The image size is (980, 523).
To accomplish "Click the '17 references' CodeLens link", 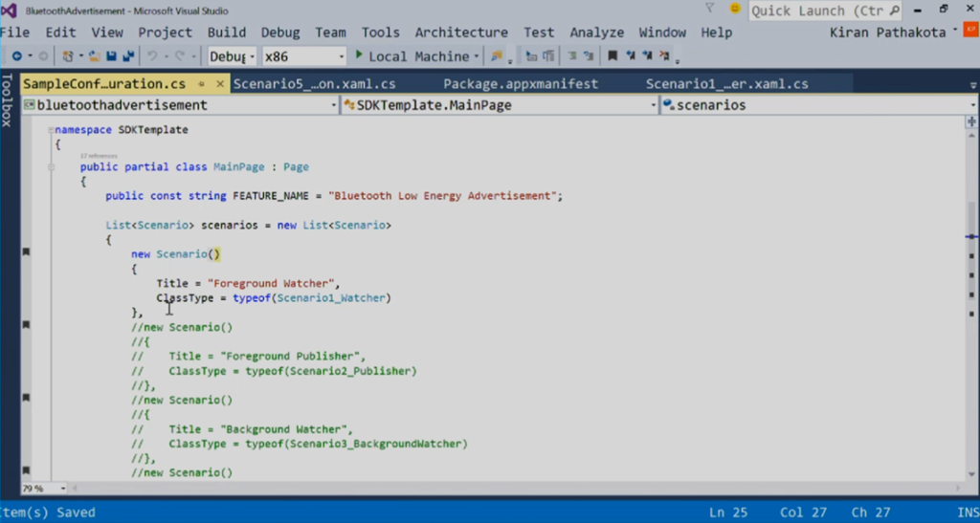I will tap(99, 156).
